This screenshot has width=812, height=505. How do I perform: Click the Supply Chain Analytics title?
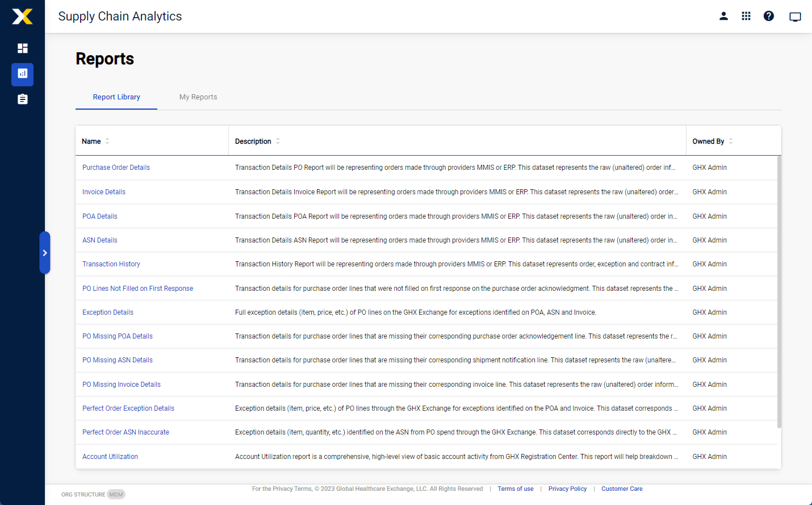120,16
